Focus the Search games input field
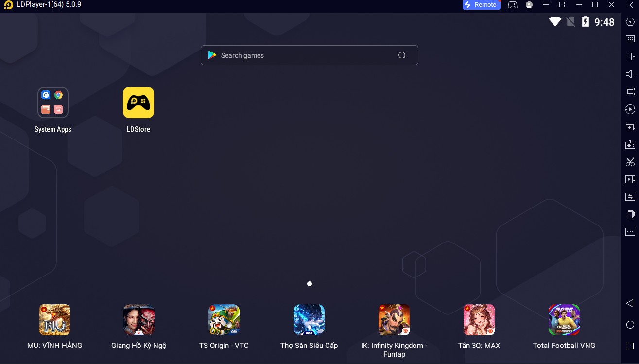Screen dimensions: 639x364 [x=309, y=55]
